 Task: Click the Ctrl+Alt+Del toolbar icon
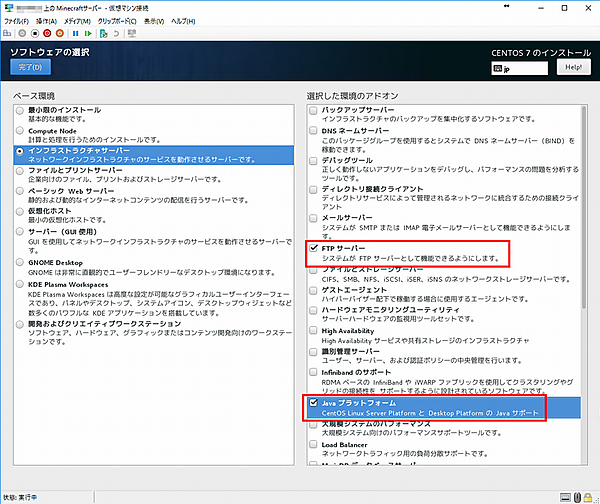(x=9, y=32)
